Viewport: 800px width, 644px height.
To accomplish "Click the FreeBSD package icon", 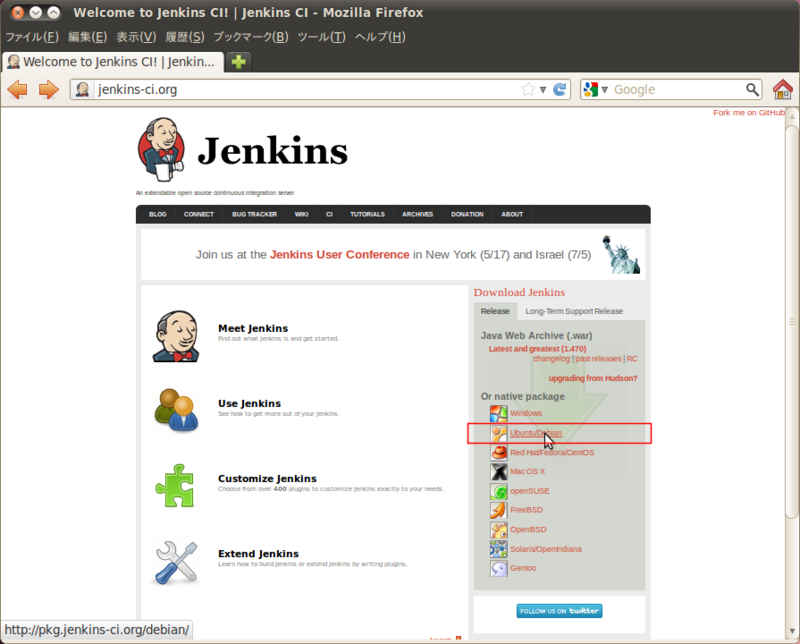I will pos(498,510).
